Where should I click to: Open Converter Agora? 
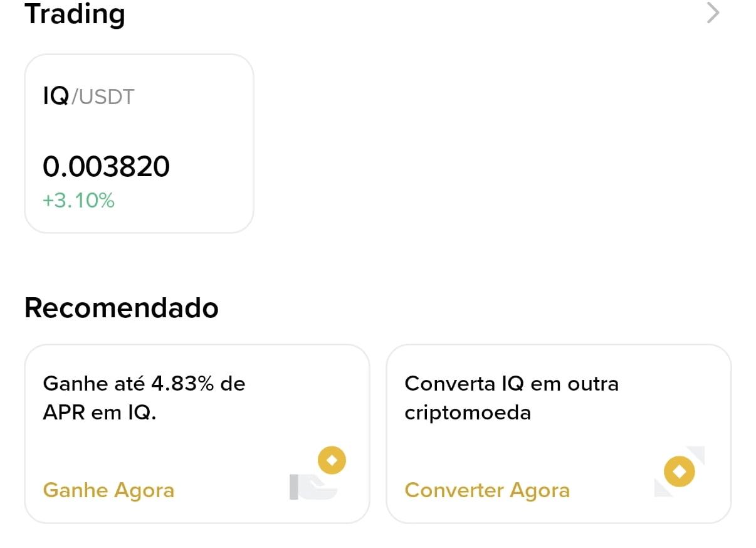487,491
